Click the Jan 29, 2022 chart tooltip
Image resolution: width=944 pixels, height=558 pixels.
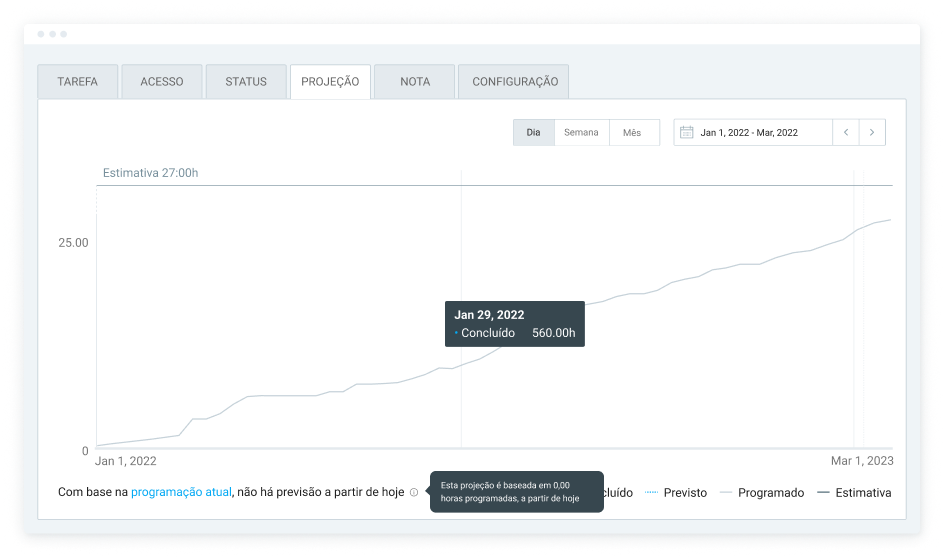pos(514,324)
